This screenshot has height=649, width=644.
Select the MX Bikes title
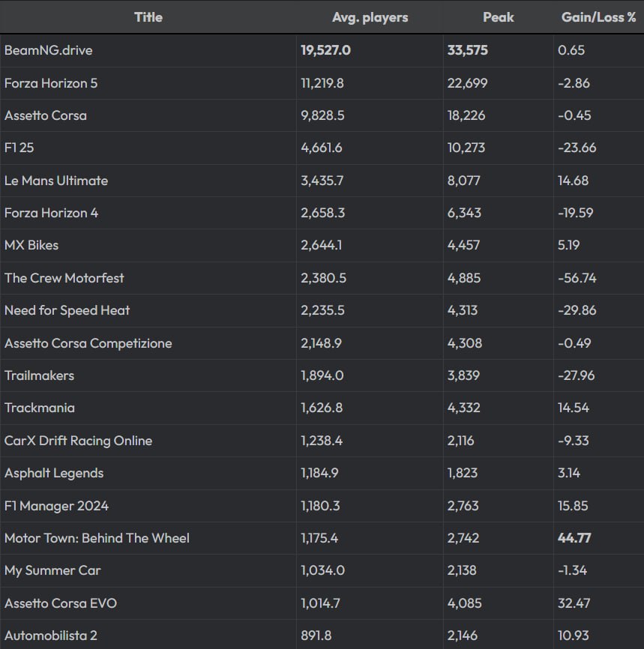pyautogui.click(x=31, y=245)
